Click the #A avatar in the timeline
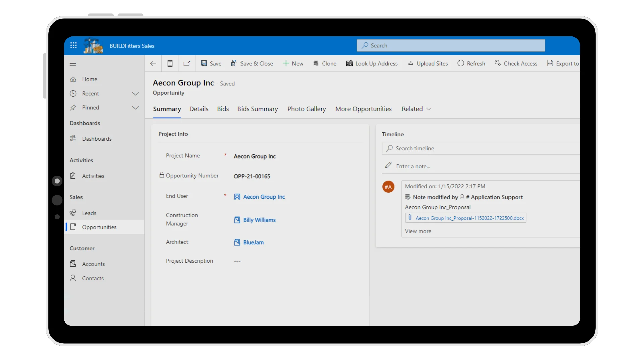The image size is (644, 362). (x=388, y=187)
